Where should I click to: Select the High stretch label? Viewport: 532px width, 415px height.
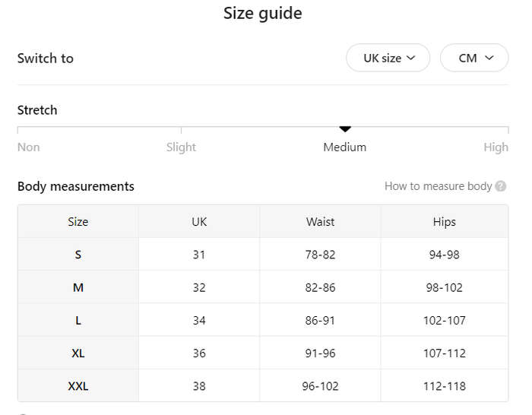(496, 147)
